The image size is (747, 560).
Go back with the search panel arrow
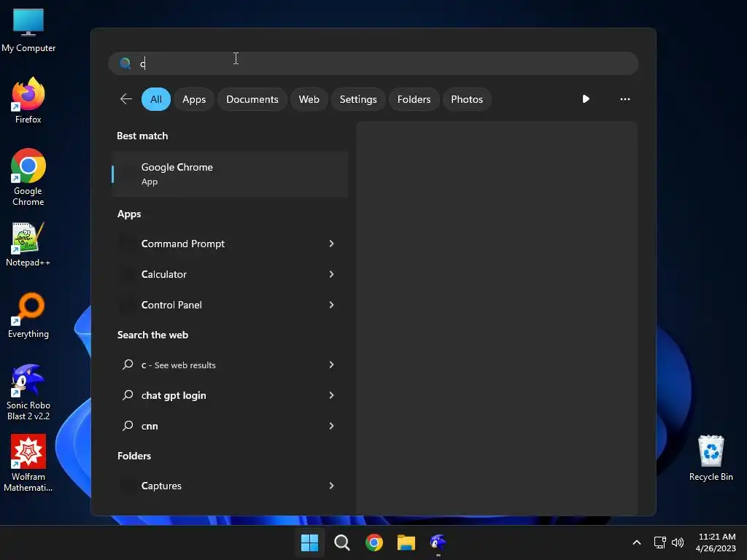click(125, 99)
